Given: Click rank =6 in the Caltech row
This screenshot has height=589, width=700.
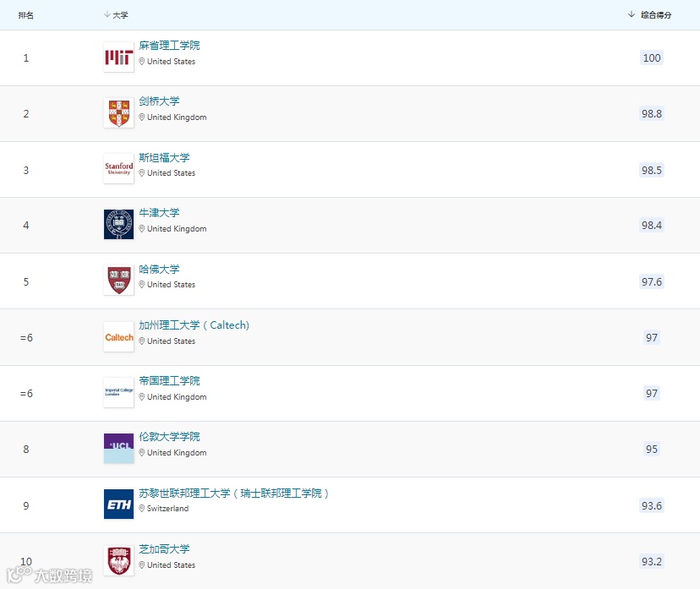Looking at the screenshot, I should (x=26, y=338).
